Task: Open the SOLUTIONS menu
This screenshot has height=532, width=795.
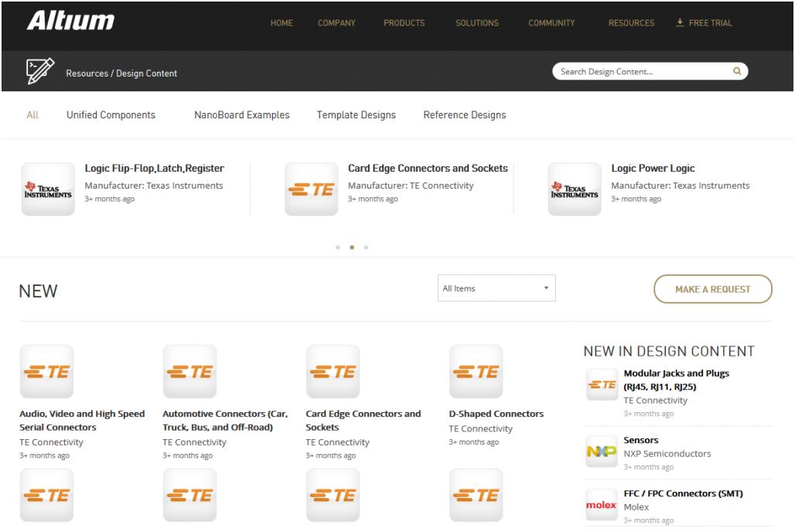Action: [x=477, y=23]
